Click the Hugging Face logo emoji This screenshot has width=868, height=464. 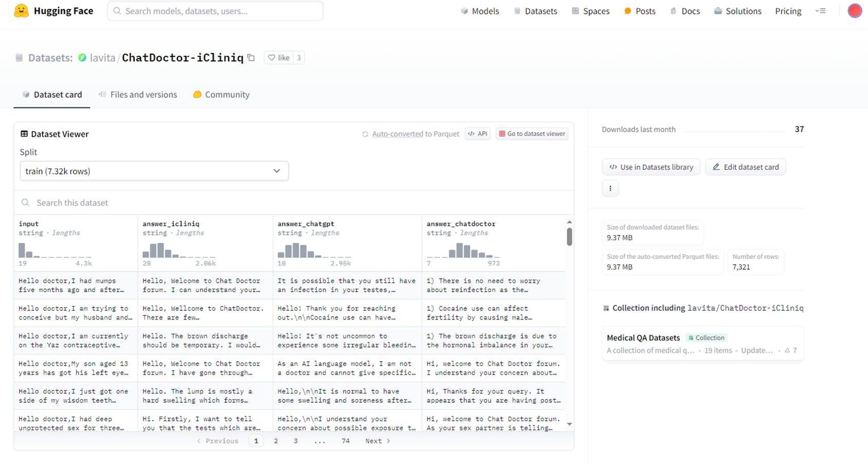point(21,11)
